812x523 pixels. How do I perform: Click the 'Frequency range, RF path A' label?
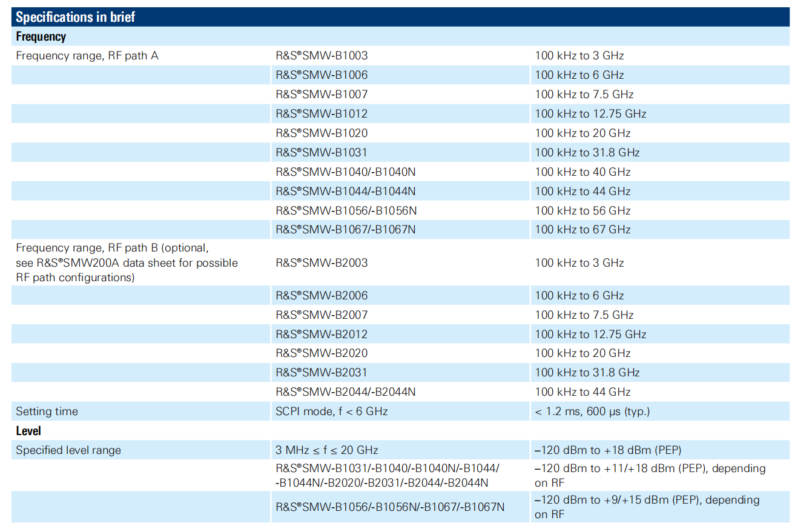[x=87, y=56]
